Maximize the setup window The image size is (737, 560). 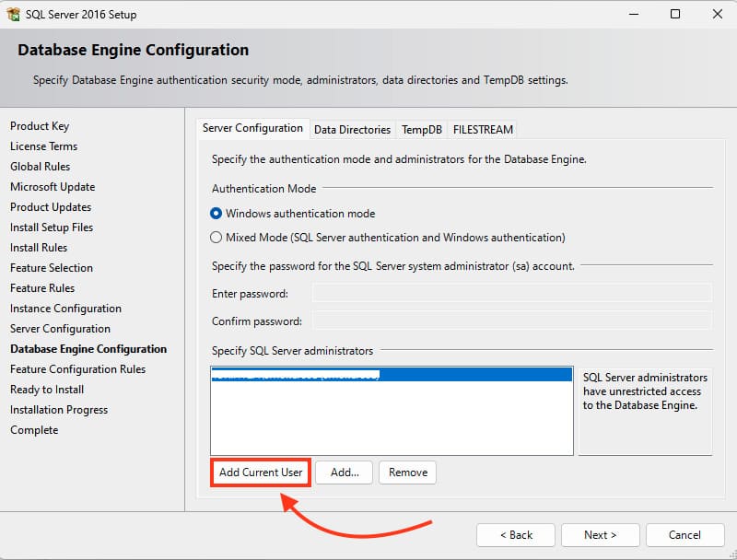coord(675,15)
